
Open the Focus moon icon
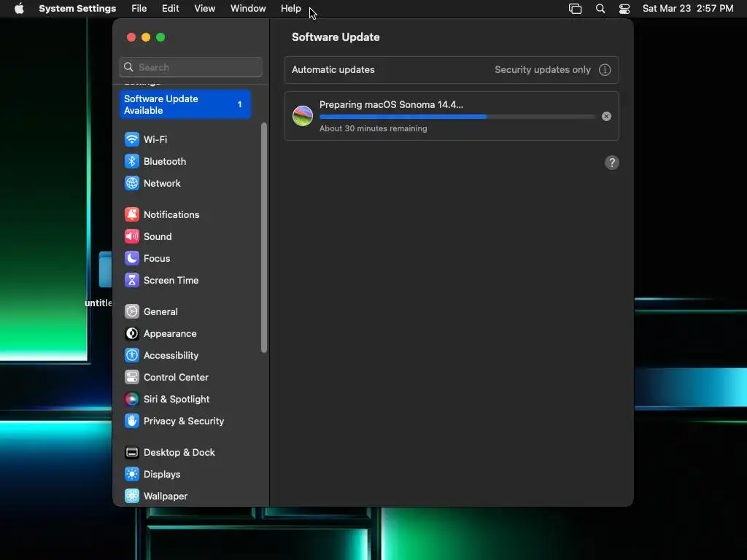point(132,259)
